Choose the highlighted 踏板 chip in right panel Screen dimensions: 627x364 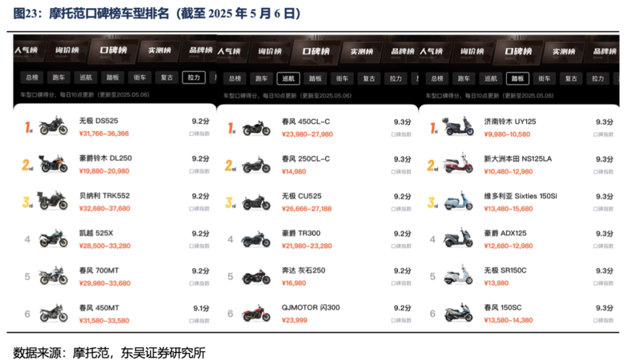(517, 78)
